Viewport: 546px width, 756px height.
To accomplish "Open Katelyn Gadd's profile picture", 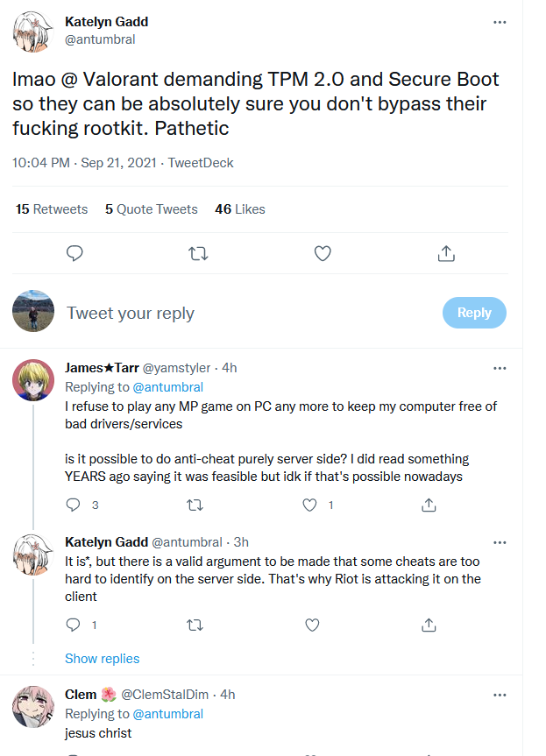I will (x=32, y=29).
